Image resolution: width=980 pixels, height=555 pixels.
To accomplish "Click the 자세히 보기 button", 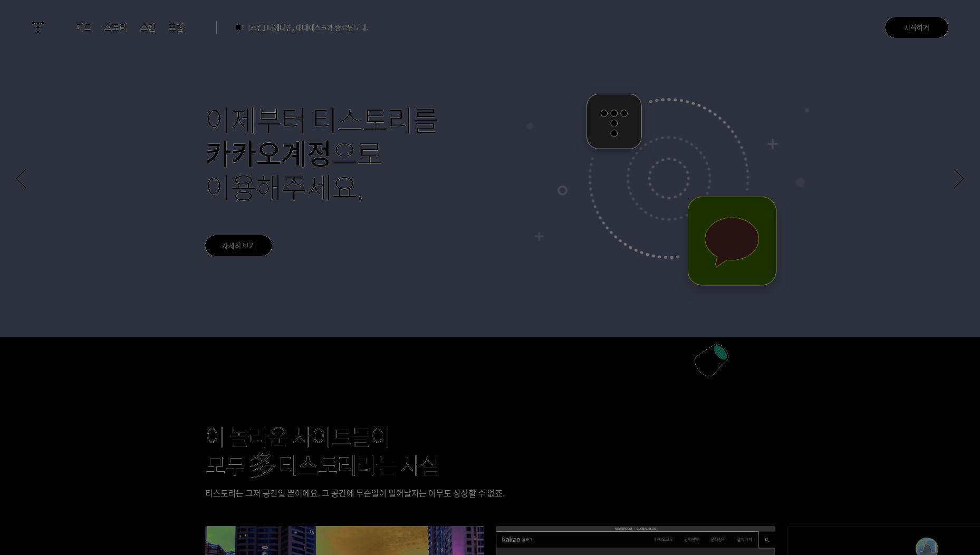I will coord(238,246).
